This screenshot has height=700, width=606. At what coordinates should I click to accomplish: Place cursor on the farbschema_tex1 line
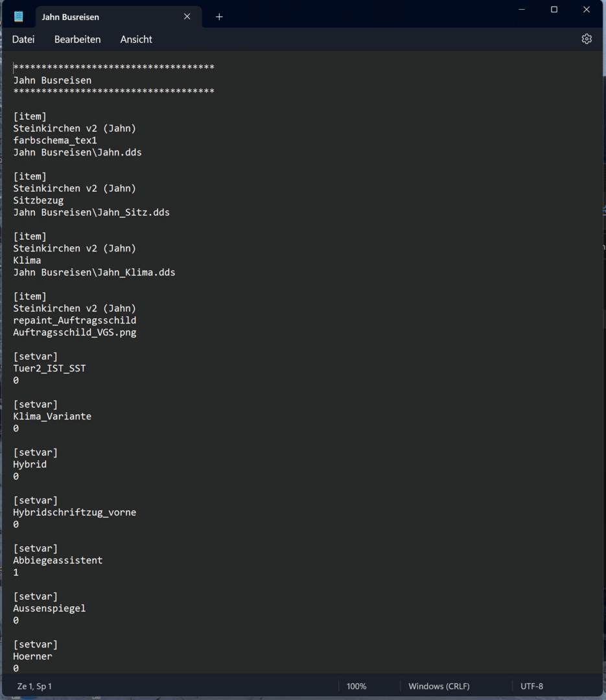pos(55,141)
